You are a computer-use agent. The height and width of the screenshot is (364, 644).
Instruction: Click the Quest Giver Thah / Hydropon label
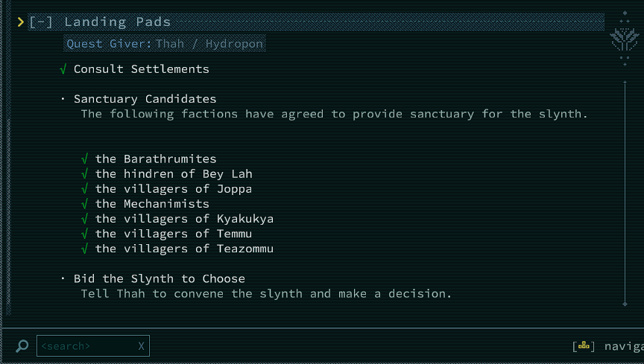[165, 44]
